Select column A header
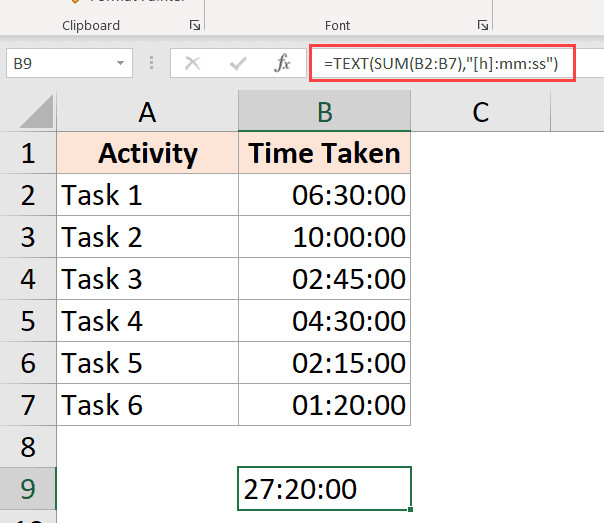Viewport: 604px width, 523px height. [x=148, y=112]
